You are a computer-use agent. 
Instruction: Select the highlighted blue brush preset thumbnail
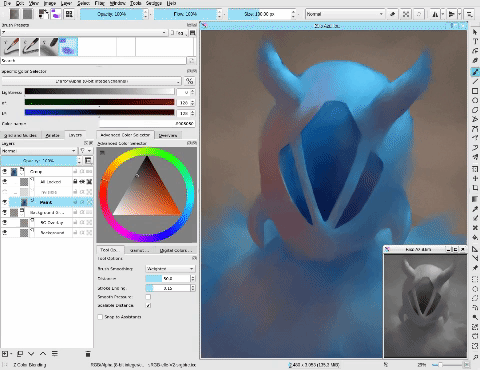tap(68, 47)
